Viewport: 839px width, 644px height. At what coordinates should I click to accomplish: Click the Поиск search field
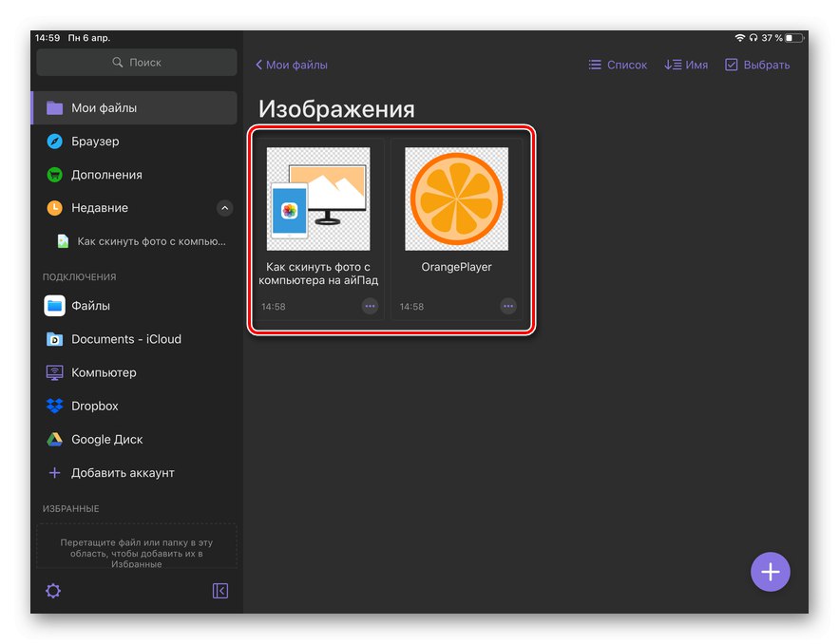pyautogui.click(x=137, y=63)
